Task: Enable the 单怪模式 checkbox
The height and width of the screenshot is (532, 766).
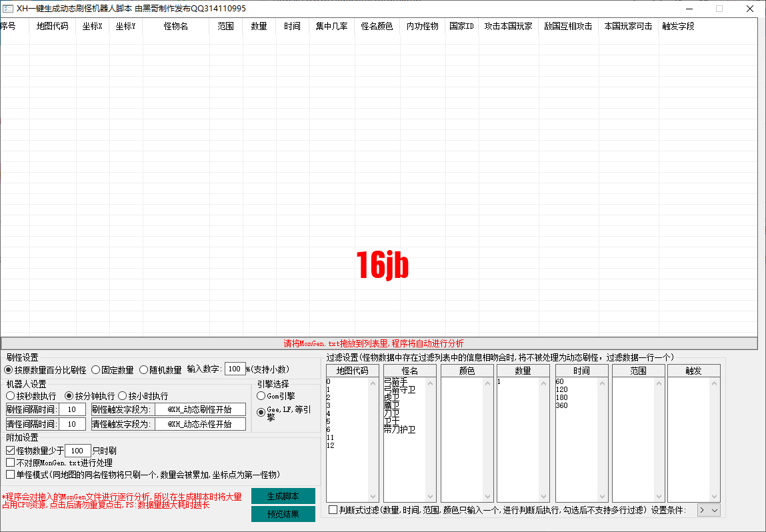Action: point(11,475)
